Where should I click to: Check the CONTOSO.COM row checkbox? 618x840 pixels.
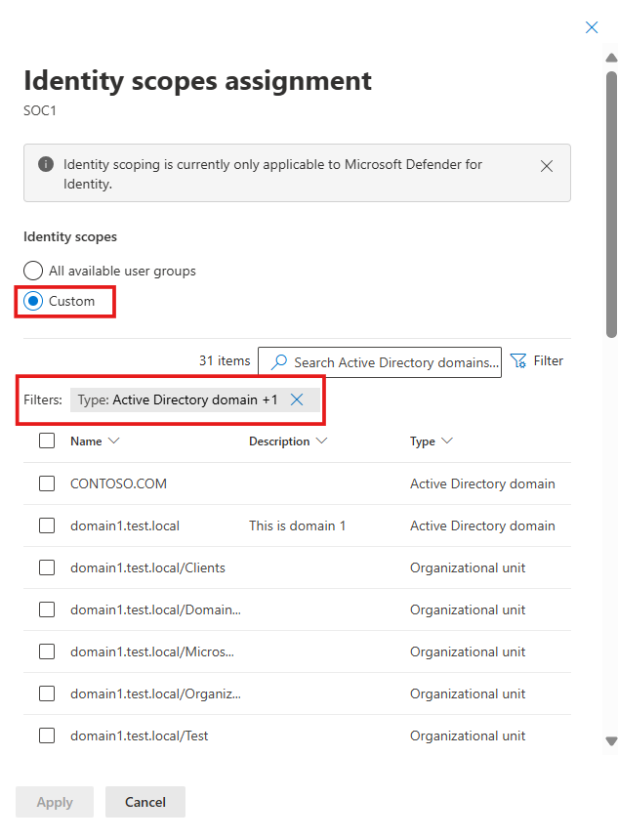47,483
